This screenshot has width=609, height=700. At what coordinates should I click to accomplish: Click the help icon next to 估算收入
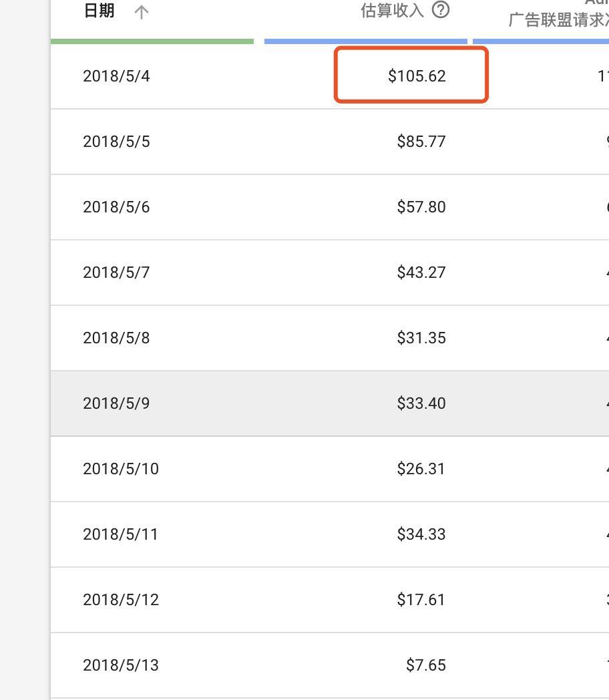[x=441, y=10]
